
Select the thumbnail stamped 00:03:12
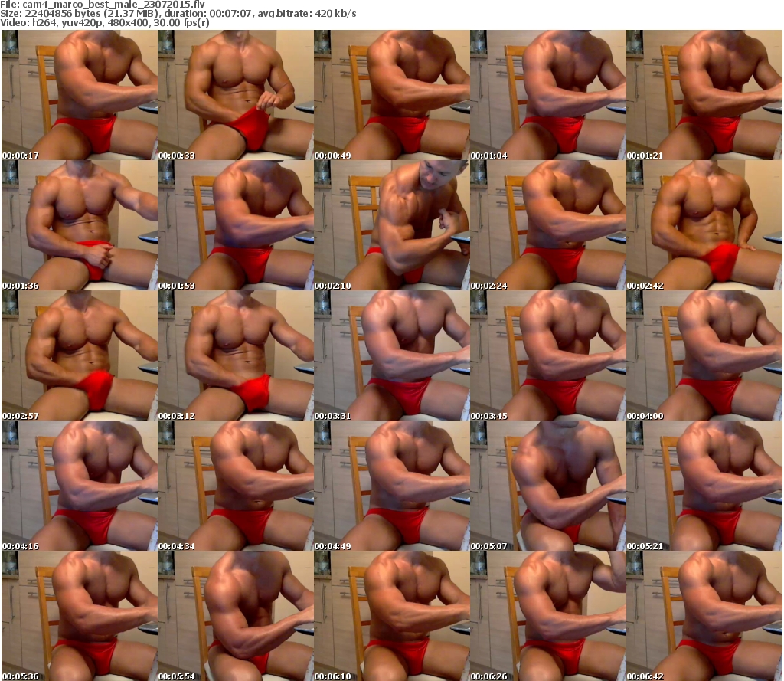pyautogui.click(x=236, y=355)
